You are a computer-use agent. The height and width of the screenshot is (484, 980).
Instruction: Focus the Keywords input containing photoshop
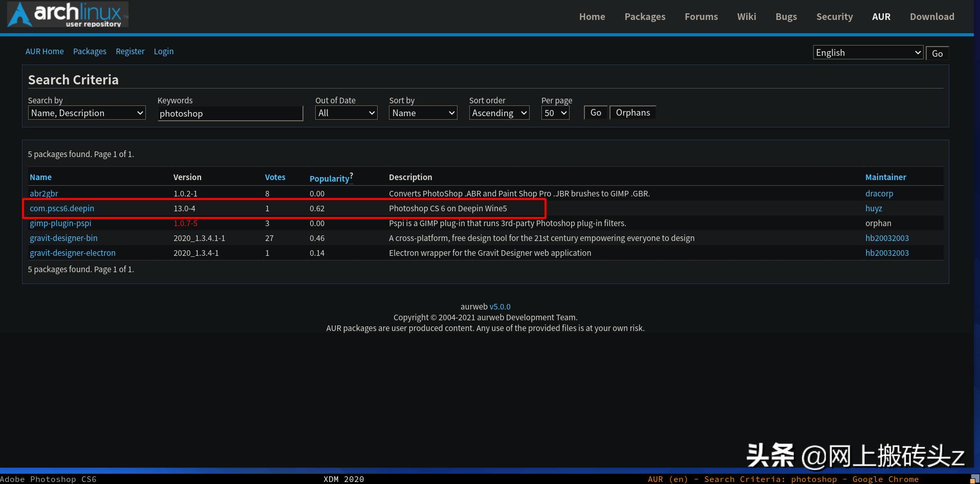(230, 114)
